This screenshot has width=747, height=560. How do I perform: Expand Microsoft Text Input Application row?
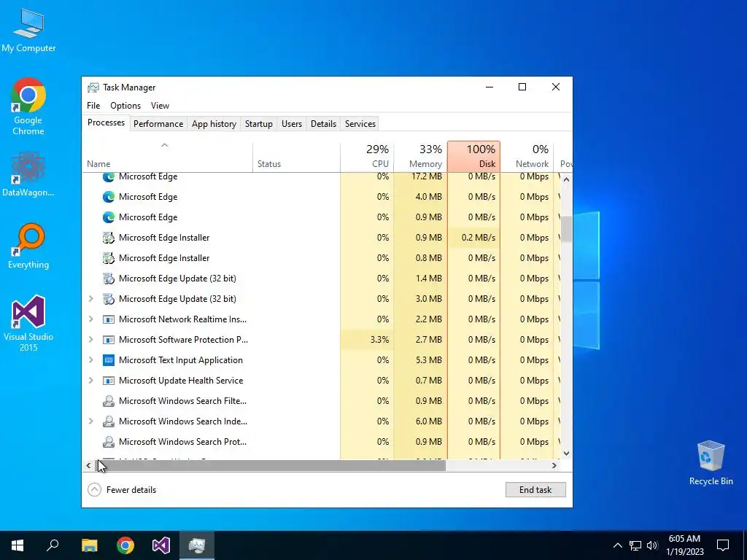[91, 360]
